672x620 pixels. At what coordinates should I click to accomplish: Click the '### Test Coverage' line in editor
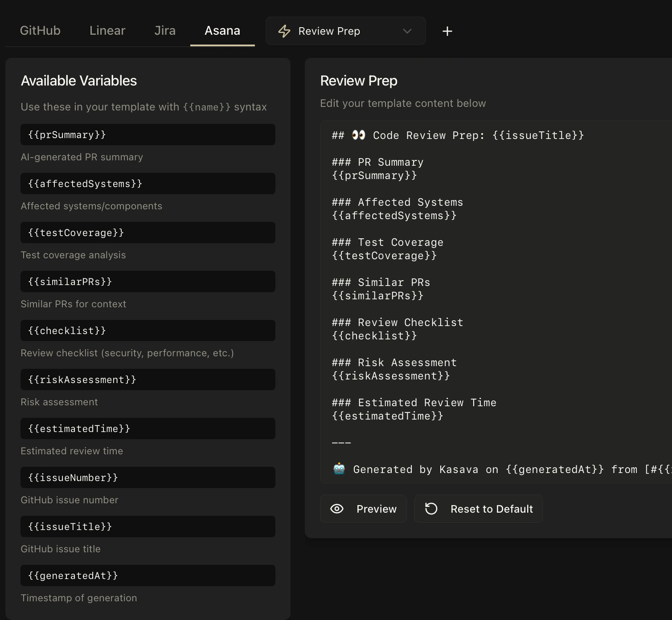pos(388,242)
